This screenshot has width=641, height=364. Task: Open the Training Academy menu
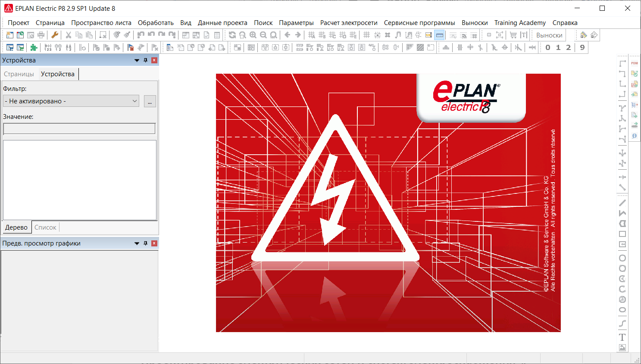[520, 23]
